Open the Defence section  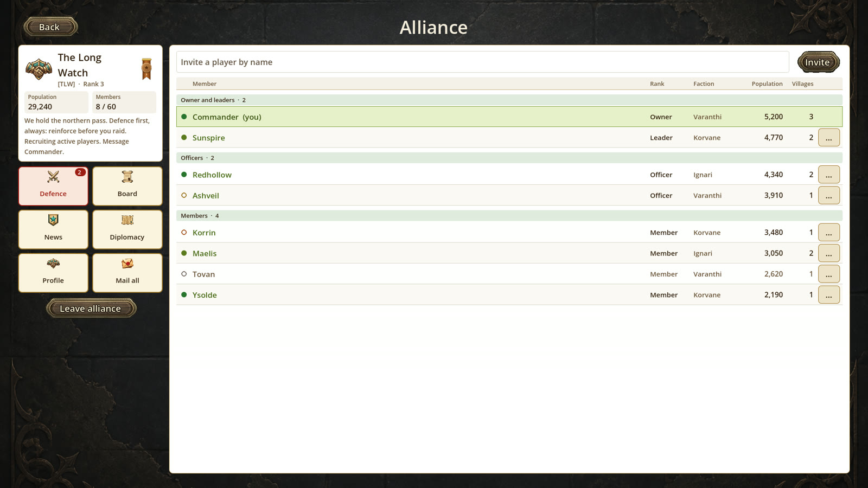tap(53, 186)
